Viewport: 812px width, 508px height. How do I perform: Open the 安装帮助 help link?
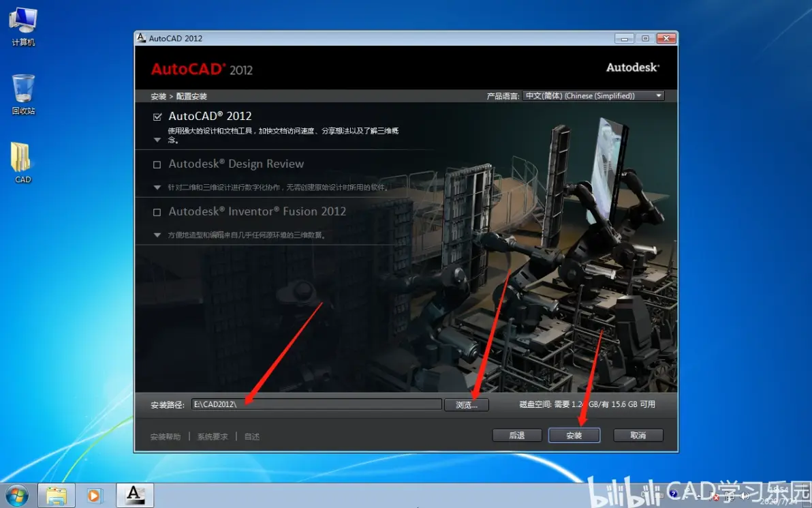tap(166, 436)
